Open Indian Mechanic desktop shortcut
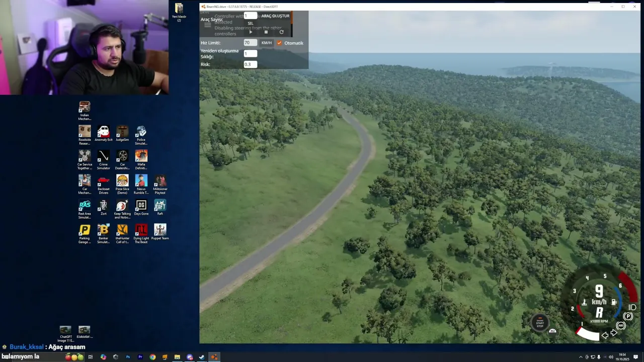 (85, 111)
